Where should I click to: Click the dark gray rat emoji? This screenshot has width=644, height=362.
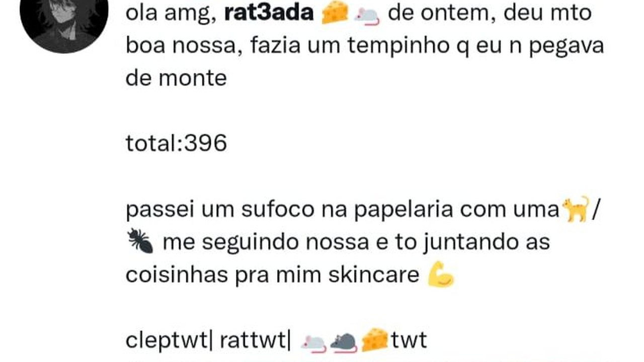(x=344, y=342)
